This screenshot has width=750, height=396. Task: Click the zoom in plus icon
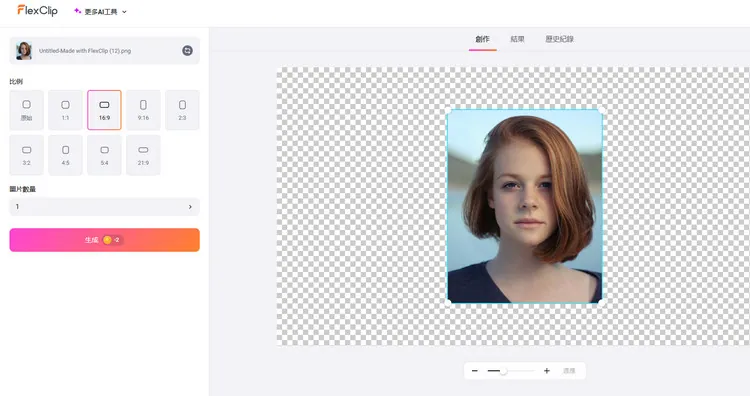[547, 371]
